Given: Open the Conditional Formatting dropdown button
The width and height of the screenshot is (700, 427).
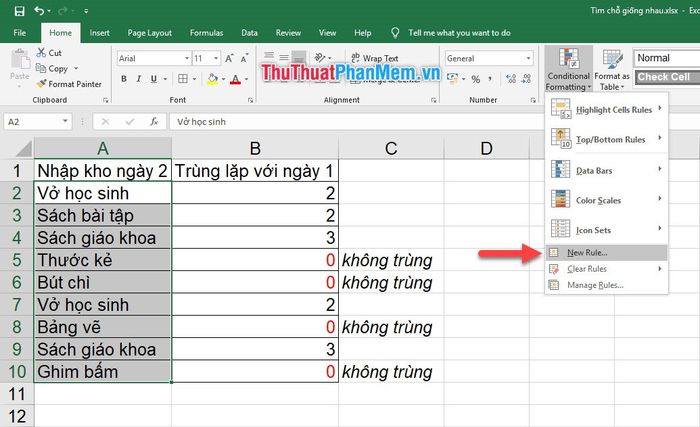Looking at the screenshot, I should click(x=568, y=69).
